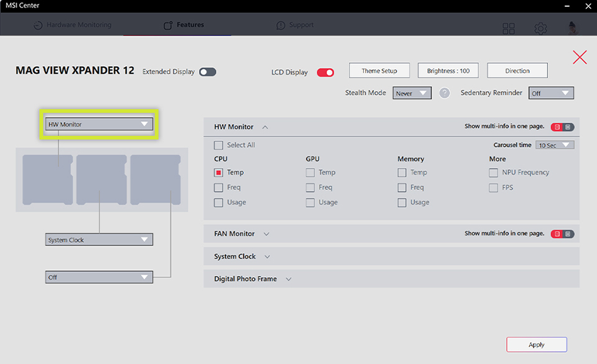Check the GPU Usage checkbox
597x364 pixels.
[310, 202]
